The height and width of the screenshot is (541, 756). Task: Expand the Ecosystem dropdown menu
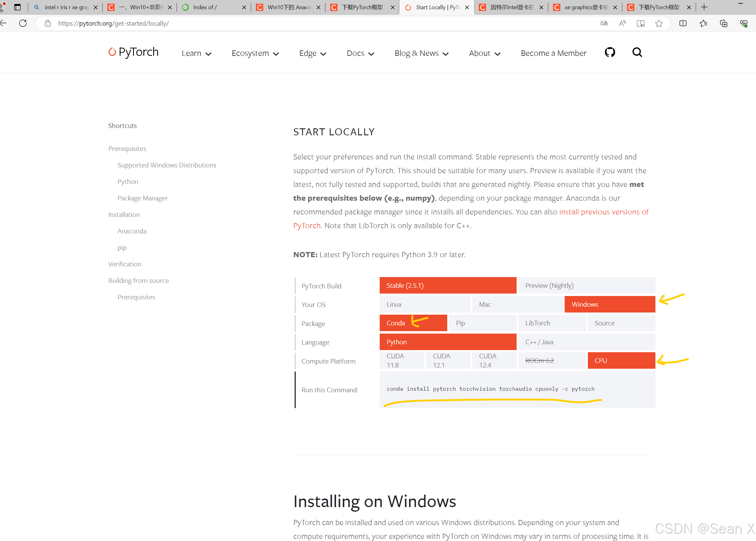[255, 53]
